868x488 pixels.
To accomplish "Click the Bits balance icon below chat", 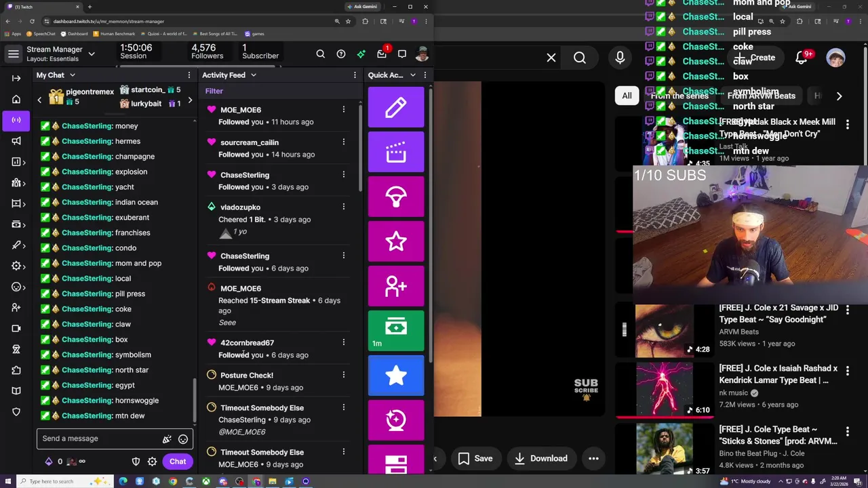I will (x=49, y=462).
